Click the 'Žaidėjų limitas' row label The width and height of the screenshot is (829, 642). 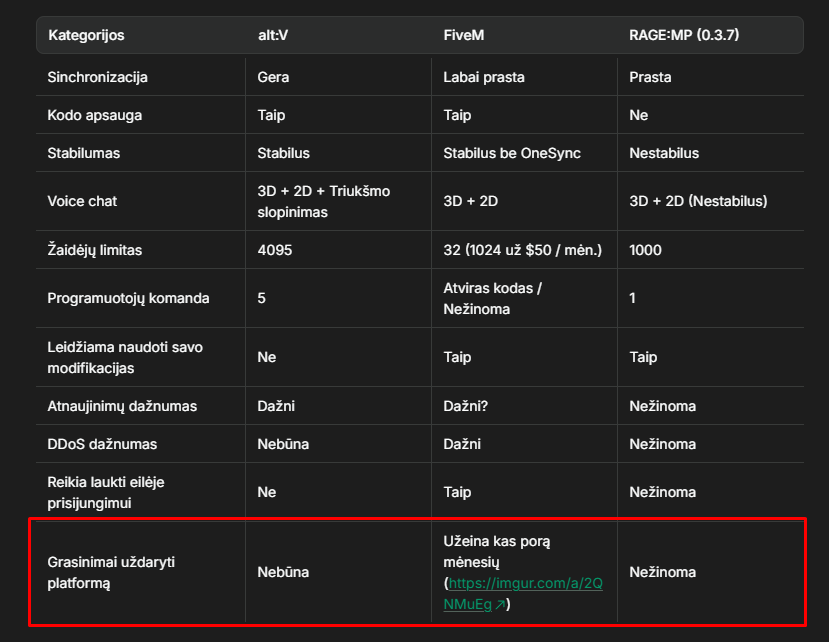click(x=95, y=250)
